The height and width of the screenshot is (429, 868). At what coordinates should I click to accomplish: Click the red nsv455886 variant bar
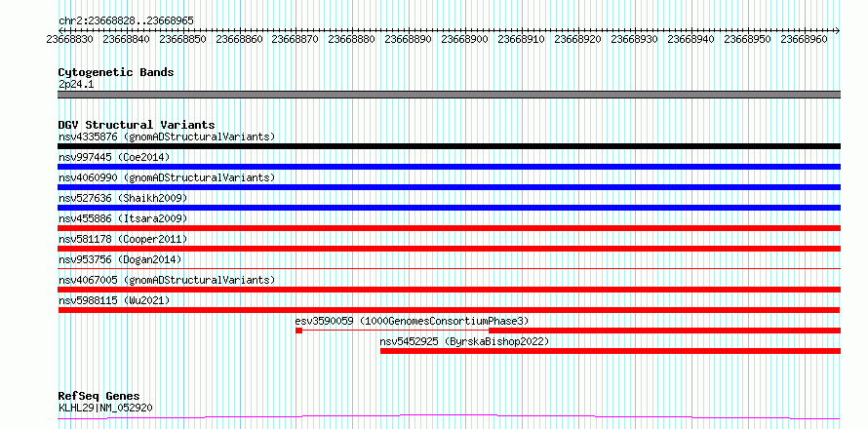pos(449,228)
